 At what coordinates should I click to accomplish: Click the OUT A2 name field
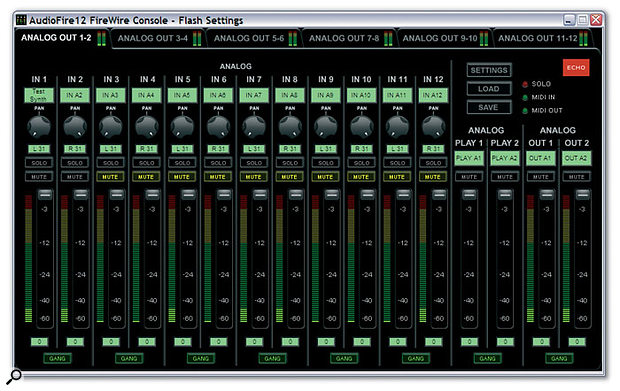coord(577,158)
